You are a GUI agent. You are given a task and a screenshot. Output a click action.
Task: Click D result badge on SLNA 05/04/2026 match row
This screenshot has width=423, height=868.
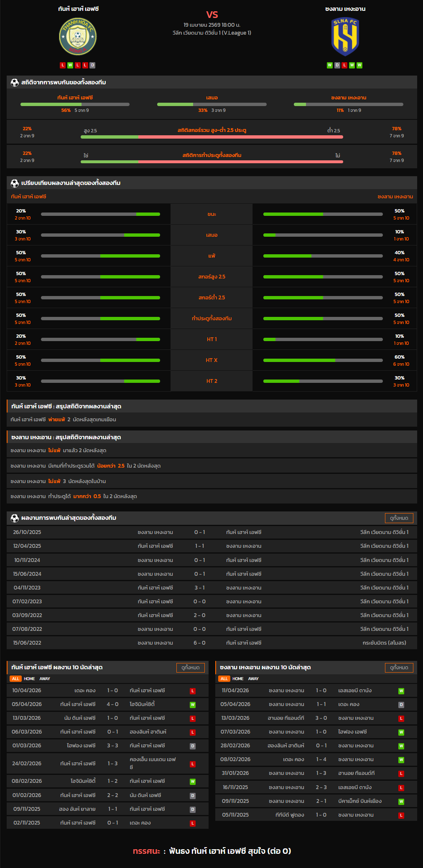(401, 705)
